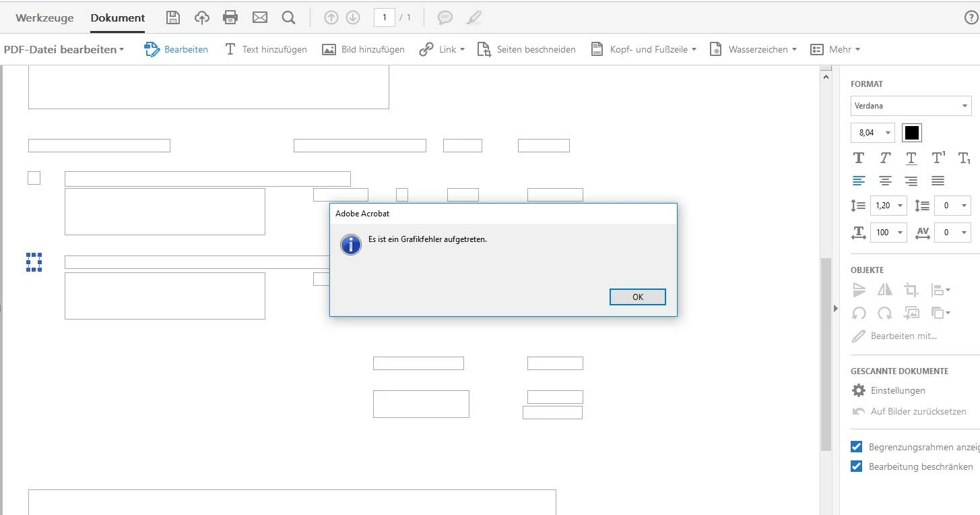The height and width of the screenshot is (515, 980).
Task: Align text right
Action: coord(911,181)
